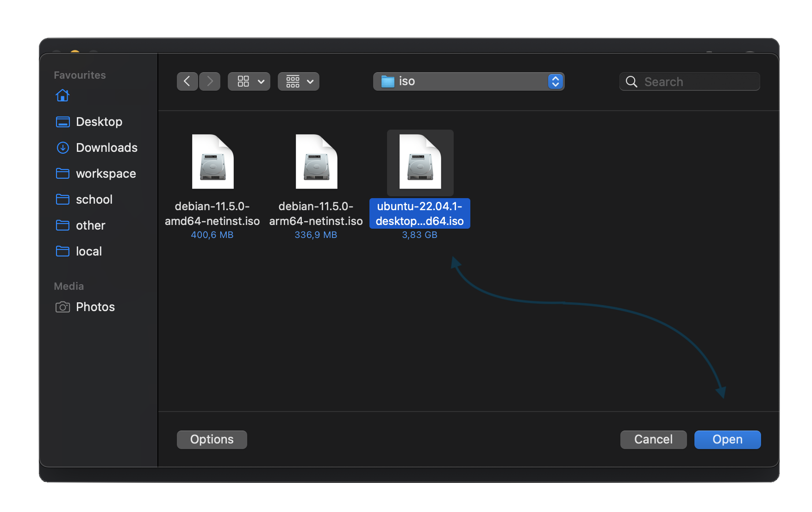Open the iso folder path popup
The image size is (812, 512).
point(468,81)
